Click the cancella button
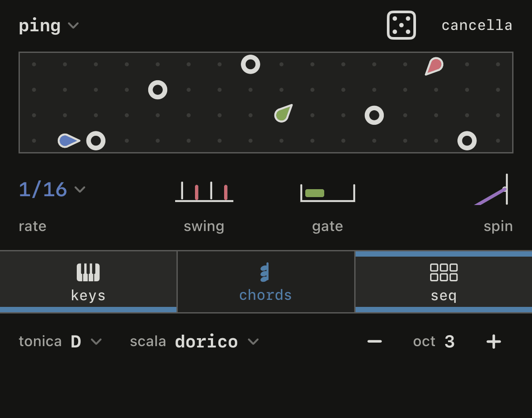The width and height of the screenshot is (532, 418). tap(477, 25)
